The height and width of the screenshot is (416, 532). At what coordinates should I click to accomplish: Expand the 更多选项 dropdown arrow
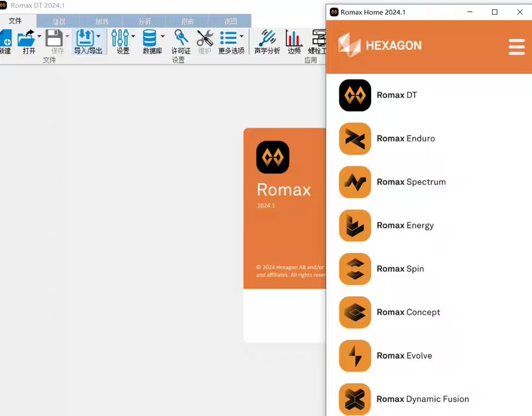click(241, 36)
